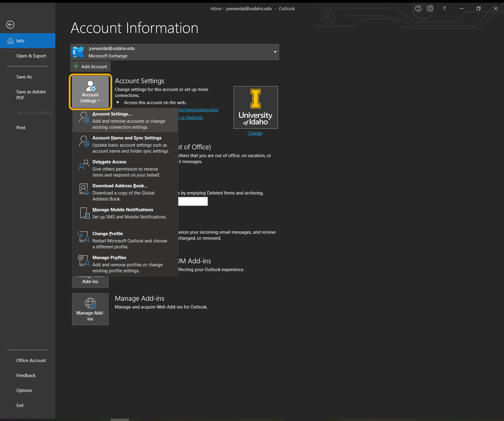This screenshot has width=504, height=421.
Task: Open Account Name and Sync Settings
Action: (x=127, y=138)
